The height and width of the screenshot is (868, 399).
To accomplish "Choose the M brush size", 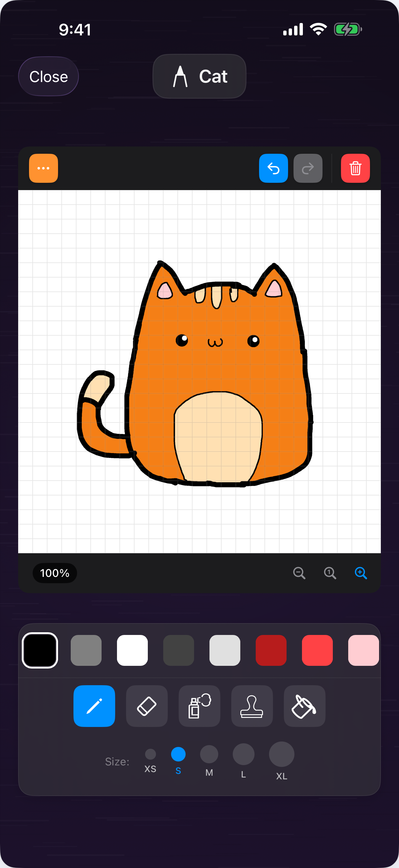I will 209,761.
